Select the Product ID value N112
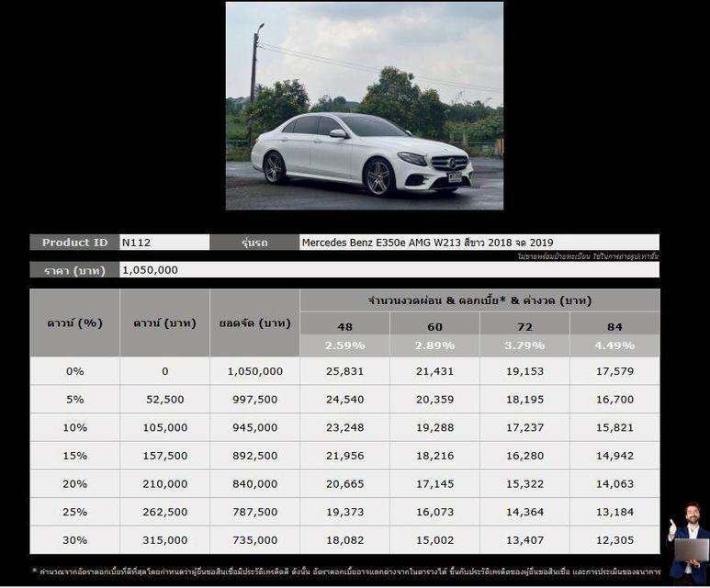The image size is (710, 588). 136,243
